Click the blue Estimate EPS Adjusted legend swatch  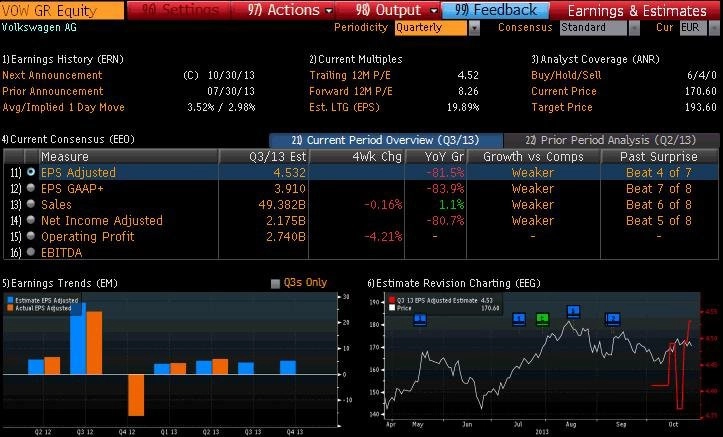10,300
